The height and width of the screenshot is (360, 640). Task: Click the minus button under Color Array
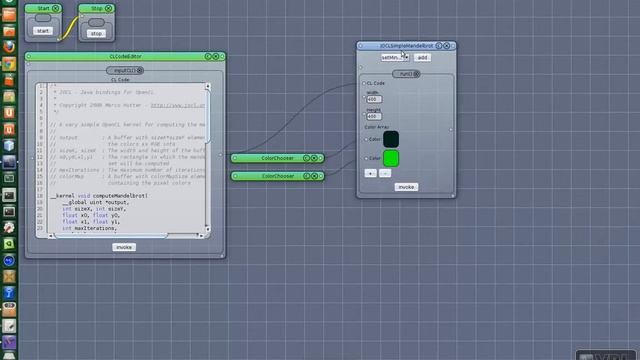click(x=385, y=173)
